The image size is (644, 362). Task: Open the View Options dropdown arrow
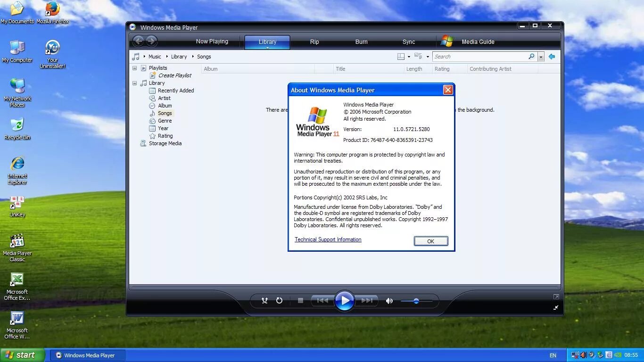click(x=428, y=57)
